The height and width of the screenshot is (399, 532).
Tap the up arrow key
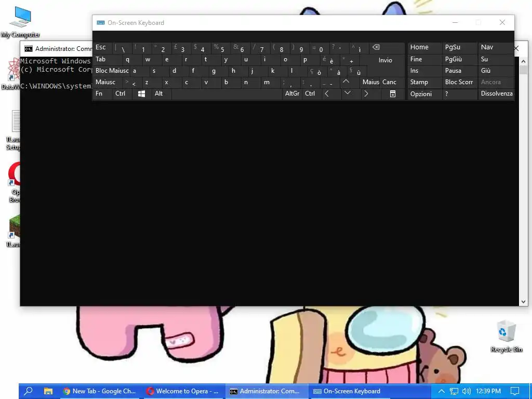tap(345, 82)
